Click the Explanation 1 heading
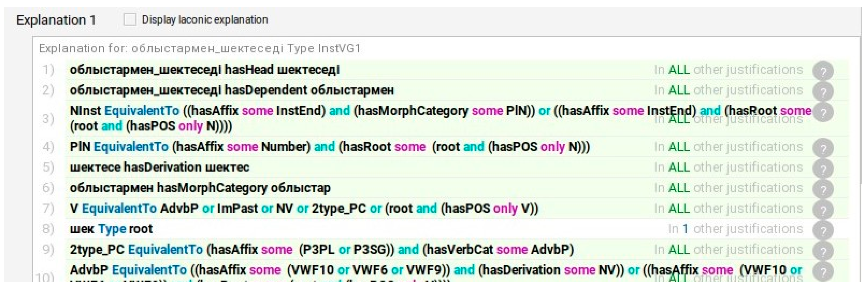This screenshot has width=868, height=289. pyautogui.click(x=56, y=20)
